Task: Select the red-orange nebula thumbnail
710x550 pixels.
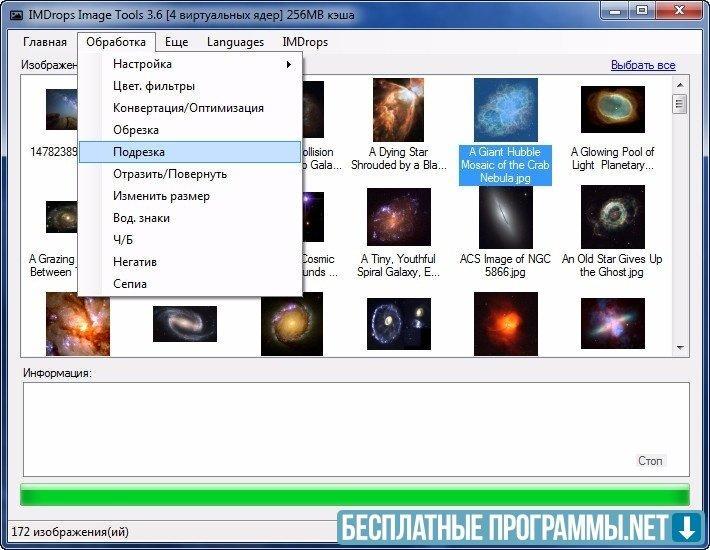Action: [506, 324]
